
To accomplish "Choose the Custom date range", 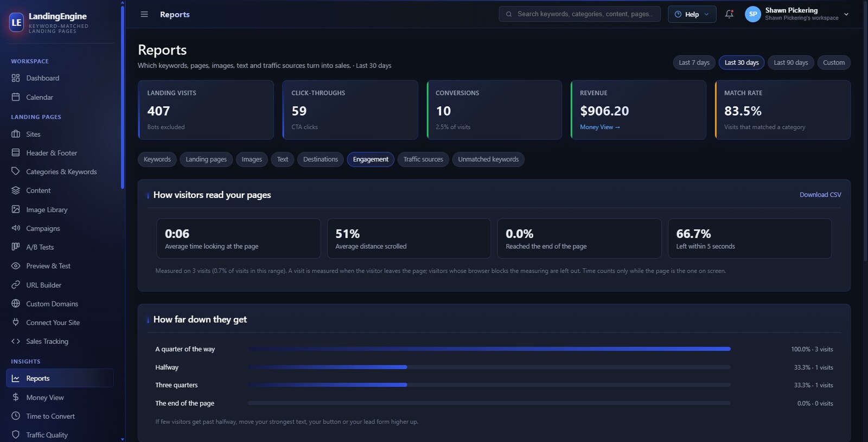I will pos(834,62).
